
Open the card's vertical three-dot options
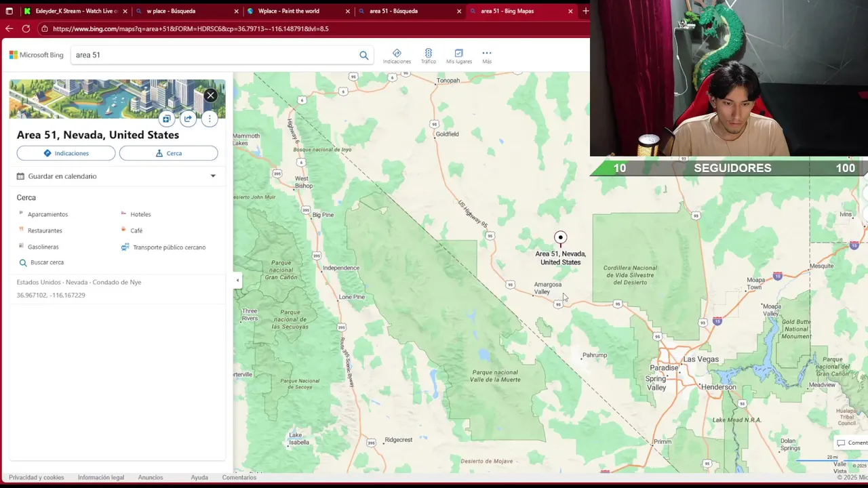[210, 119]
